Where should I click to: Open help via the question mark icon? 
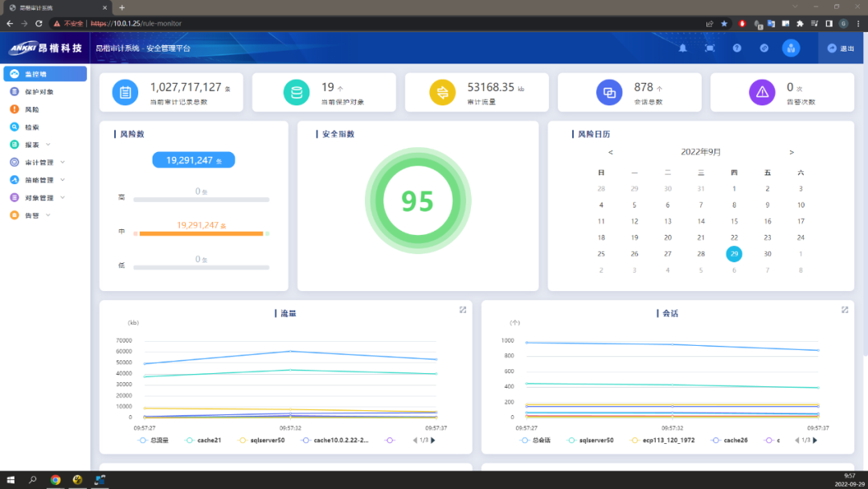[737, 48]
